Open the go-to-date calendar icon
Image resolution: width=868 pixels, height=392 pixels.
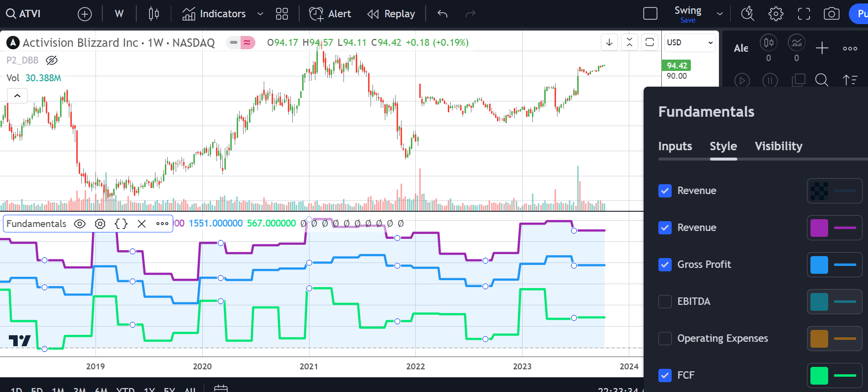pos(221,388)
